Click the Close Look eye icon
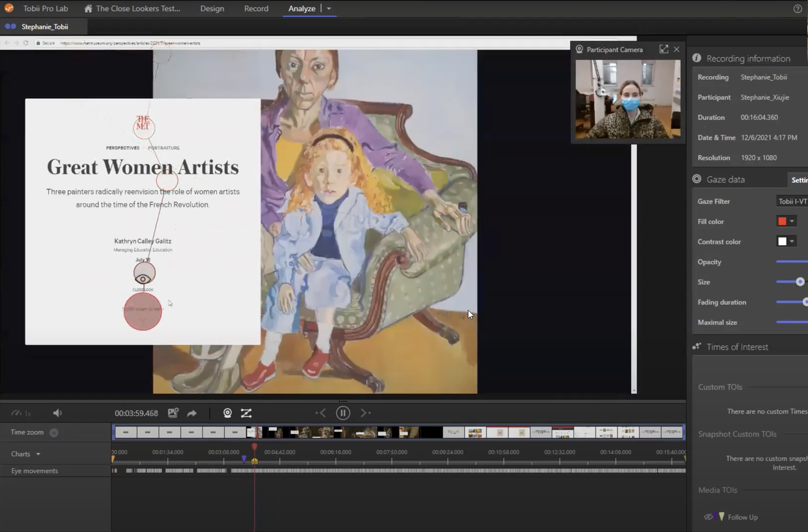This screenshot has width=808, height=532. (143, 279)
